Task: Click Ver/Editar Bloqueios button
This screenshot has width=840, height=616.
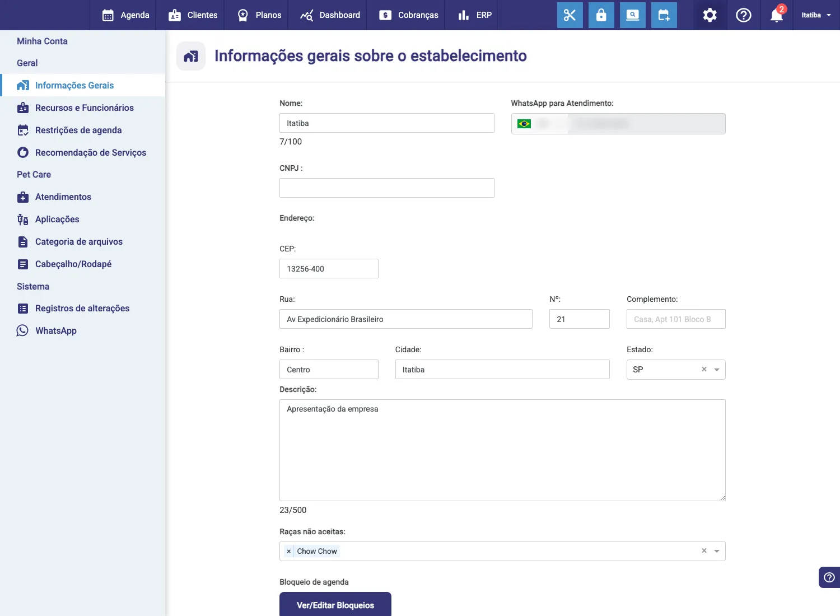Action: click(335, 604)
